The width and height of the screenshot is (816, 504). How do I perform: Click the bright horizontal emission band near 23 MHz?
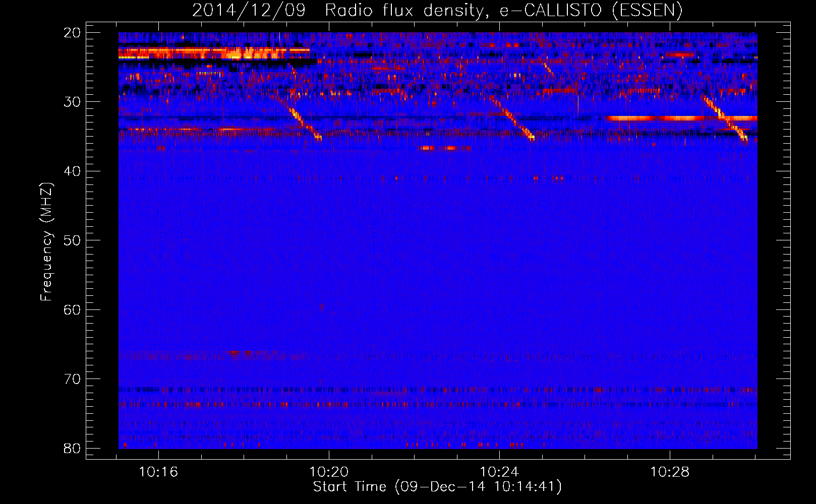(214, 52)
